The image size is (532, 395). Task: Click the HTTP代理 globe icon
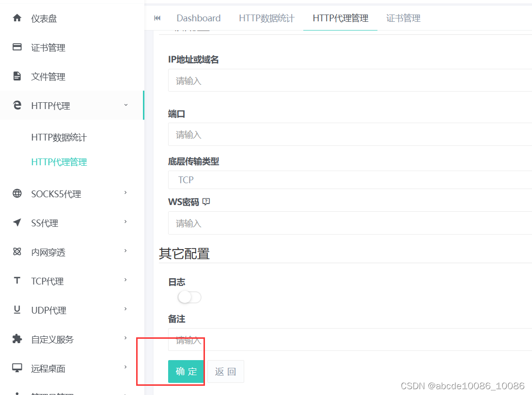click(x=17, y=105)
